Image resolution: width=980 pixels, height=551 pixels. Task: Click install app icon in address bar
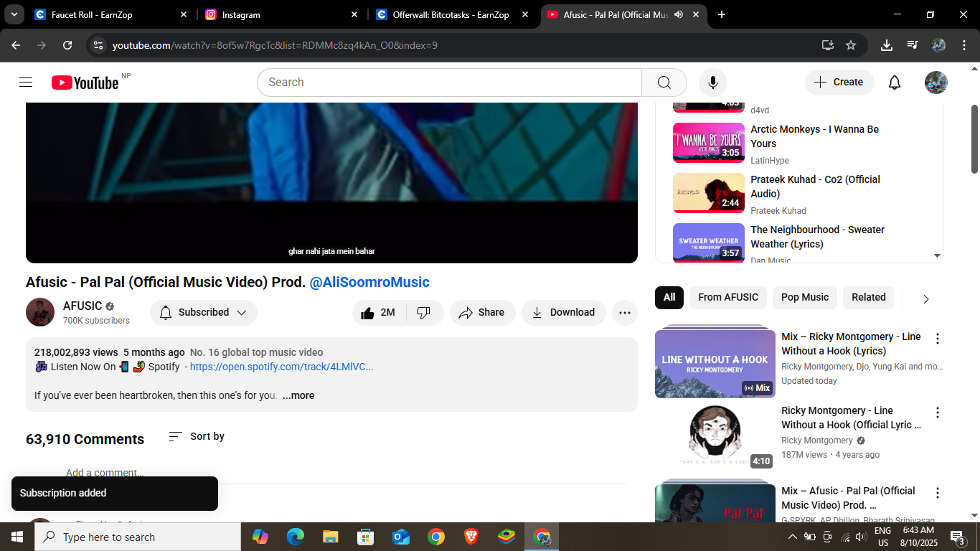828,45
